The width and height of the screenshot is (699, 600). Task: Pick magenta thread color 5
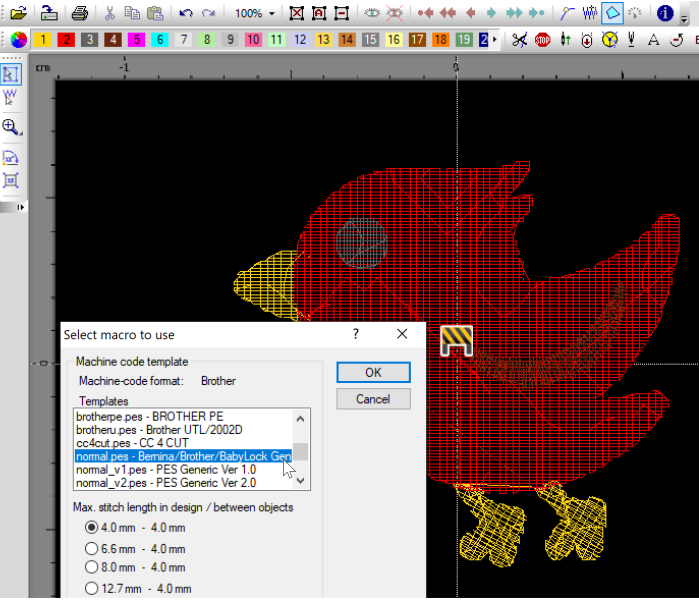click(x=136, y=40)
